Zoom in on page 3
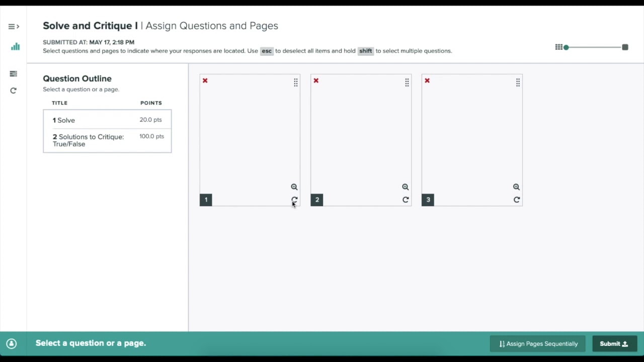Viewport: 644px width, 362px height. click(x=516, y=187)
